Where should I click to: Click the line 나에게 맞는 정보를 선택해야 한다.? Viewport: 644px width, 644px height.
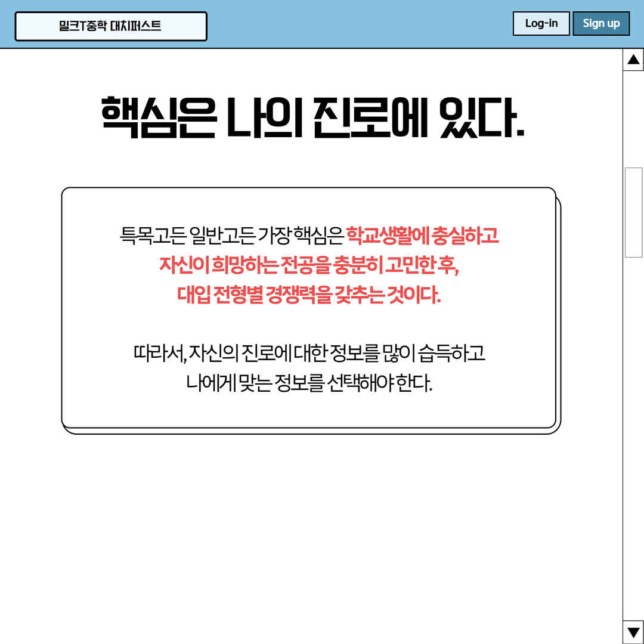[309, 383]
